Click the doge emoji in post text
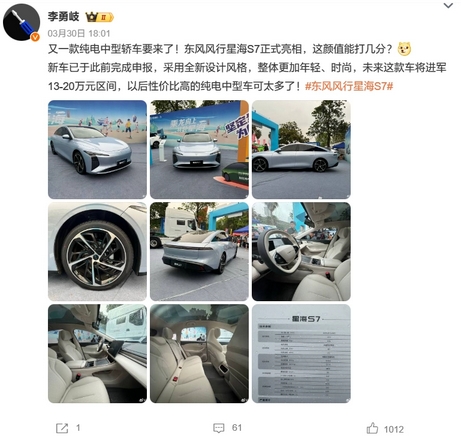The width and height of the screenshot is (461, 436). click(x=404, y=49)
